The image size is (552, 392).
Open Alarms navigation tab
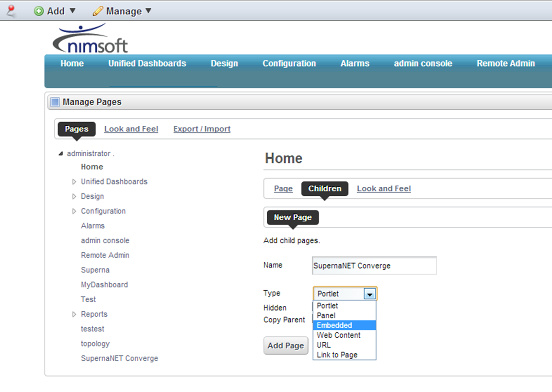(355, 64)
